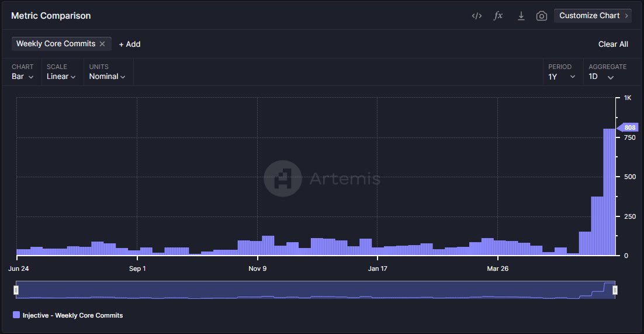Download the chart data

point(521,16)
